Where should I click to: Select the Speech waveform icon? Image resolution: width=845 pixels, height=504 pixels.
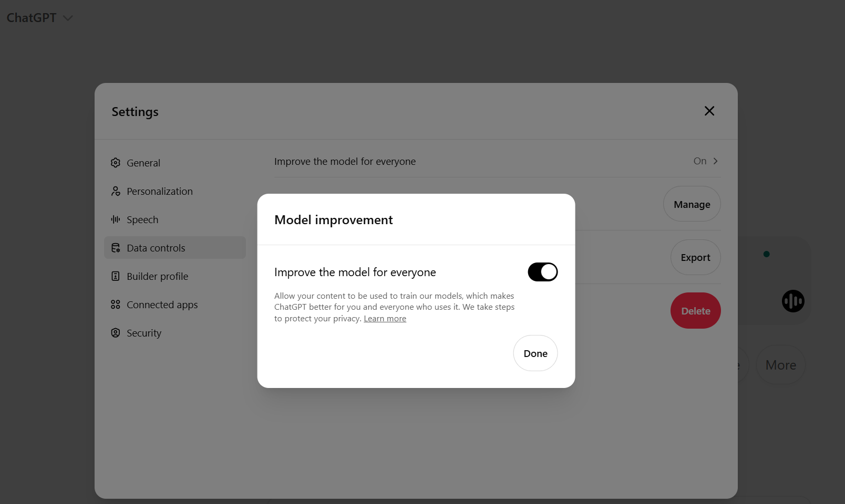pos(116,219)
